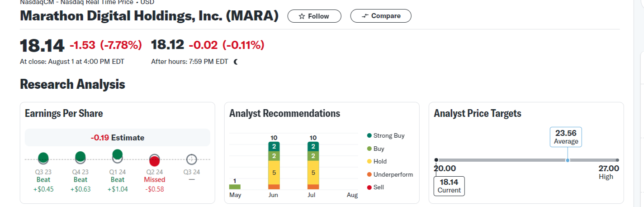
Task: Open the Analyst Price Targets heading
Action: pos(478,113)
